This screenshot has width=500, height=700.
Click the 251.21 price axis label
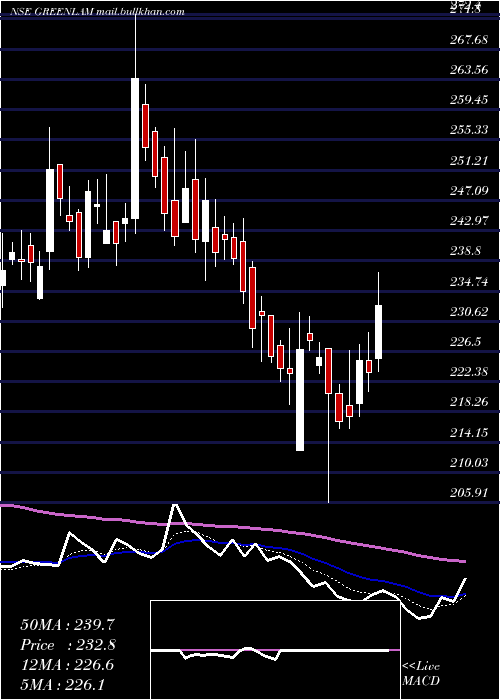468,161
